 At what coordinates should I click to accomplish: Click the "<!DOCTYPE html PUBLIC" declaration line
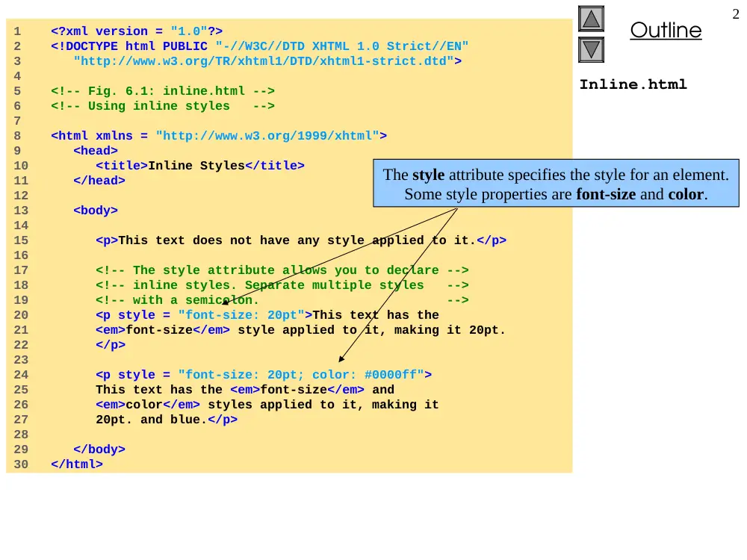(260, 46)
